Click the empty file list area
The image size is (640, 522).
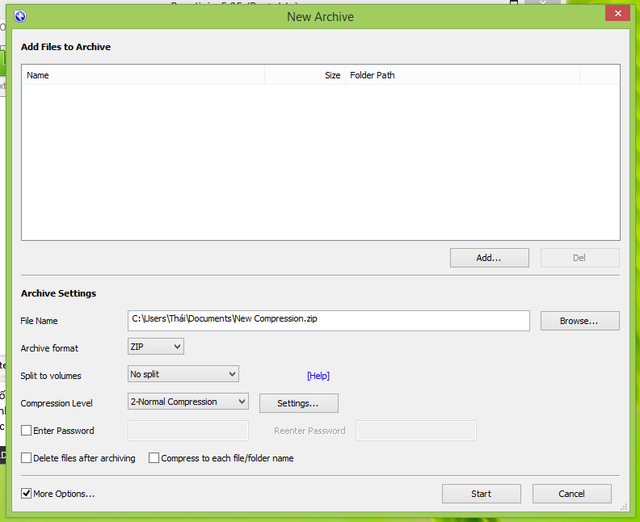pos(320,160)
